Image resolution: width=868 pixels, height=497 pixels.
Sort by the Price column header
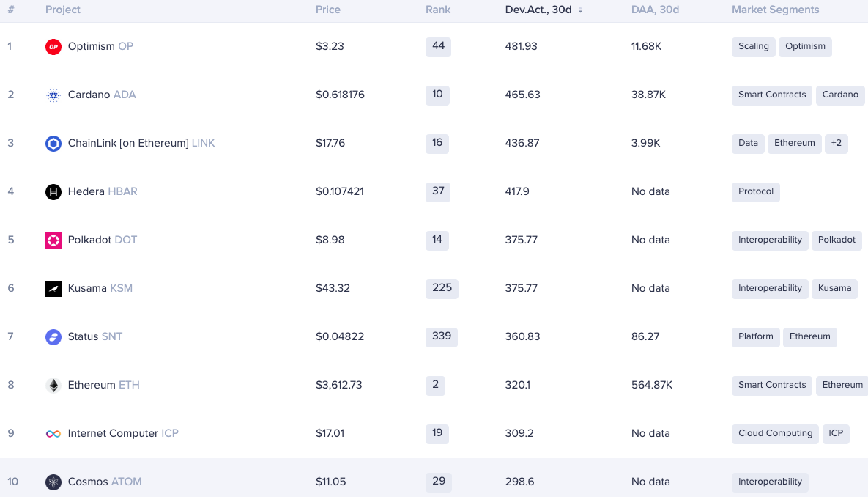tap(327, 10)
